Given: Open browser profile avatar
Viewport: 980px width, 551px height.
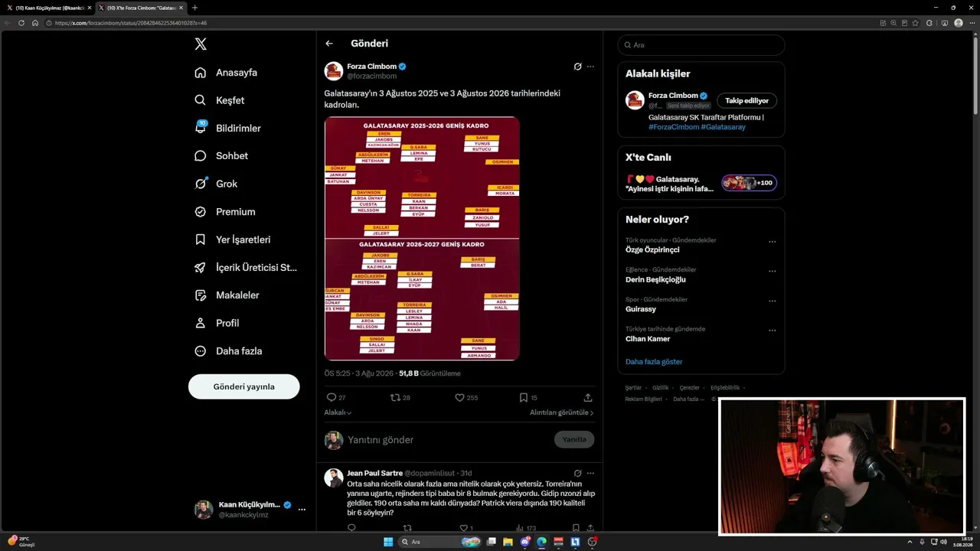Looking at the screenshot, I should click(x=959, y=23).
